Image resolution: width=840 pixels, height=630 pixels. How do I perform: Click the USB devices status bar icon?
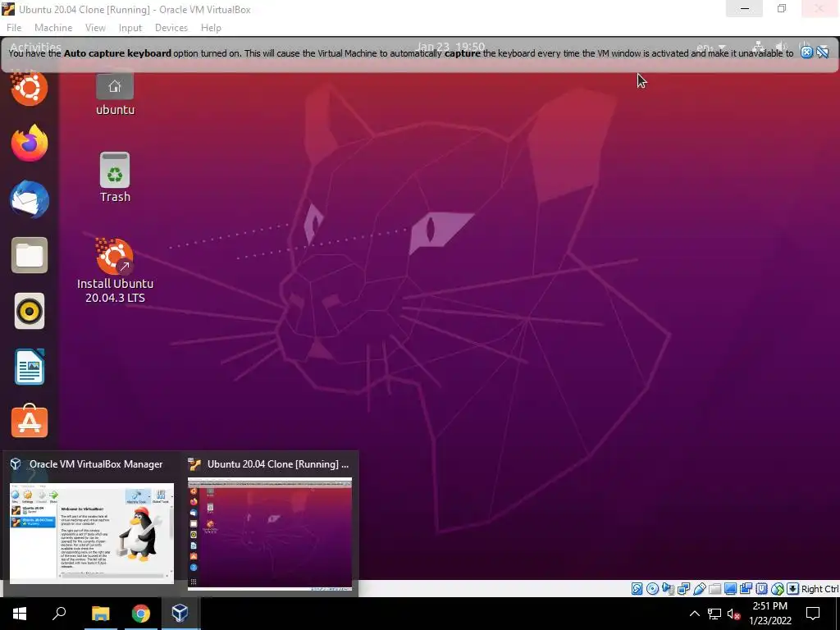pos(699,589)
